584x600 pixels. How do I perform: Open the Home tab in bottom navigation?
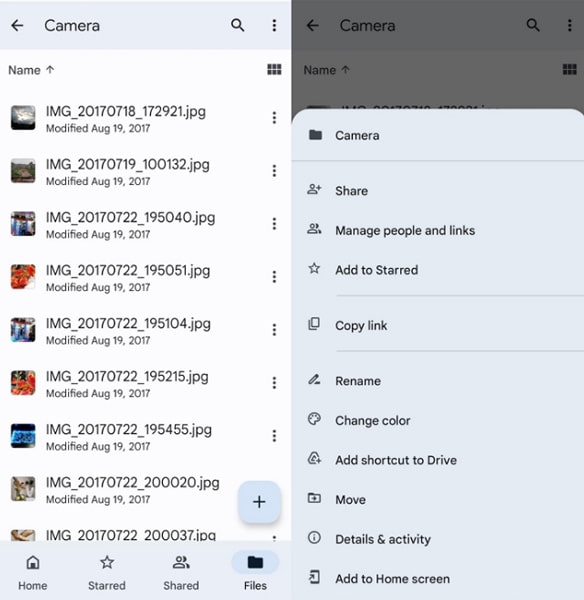33,572
